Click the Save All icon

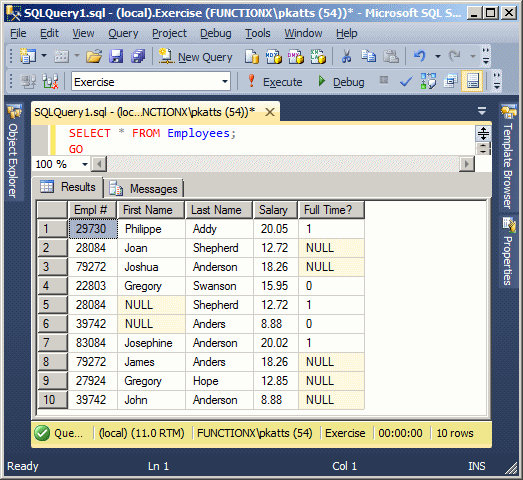click(x=138, y=56)
